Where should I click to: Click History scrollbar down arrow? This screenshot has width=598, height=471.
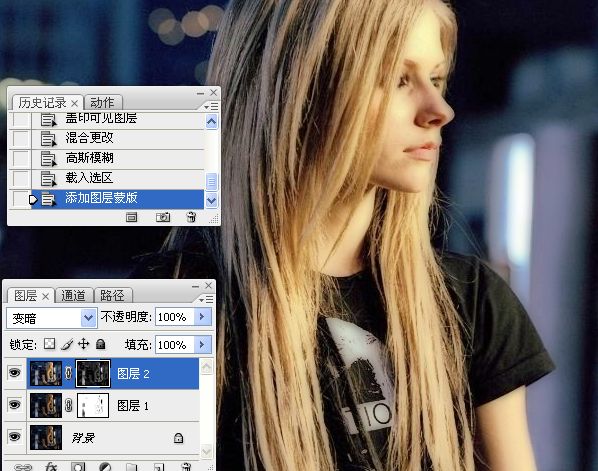click(x=212, y=200)
